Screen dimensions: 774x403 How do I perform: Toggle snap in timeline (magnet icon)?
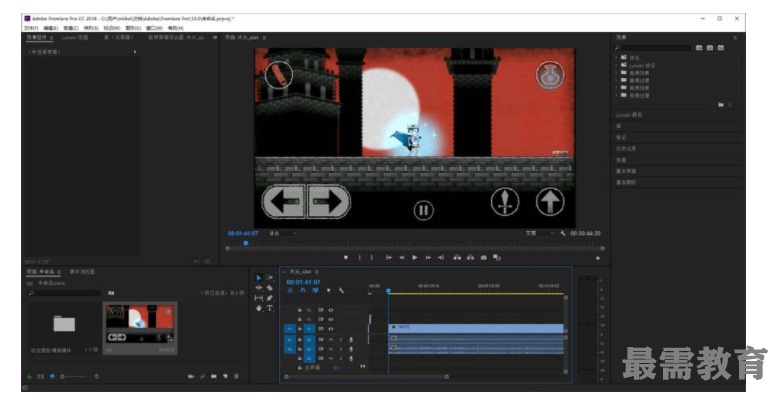tap(303, 290)
